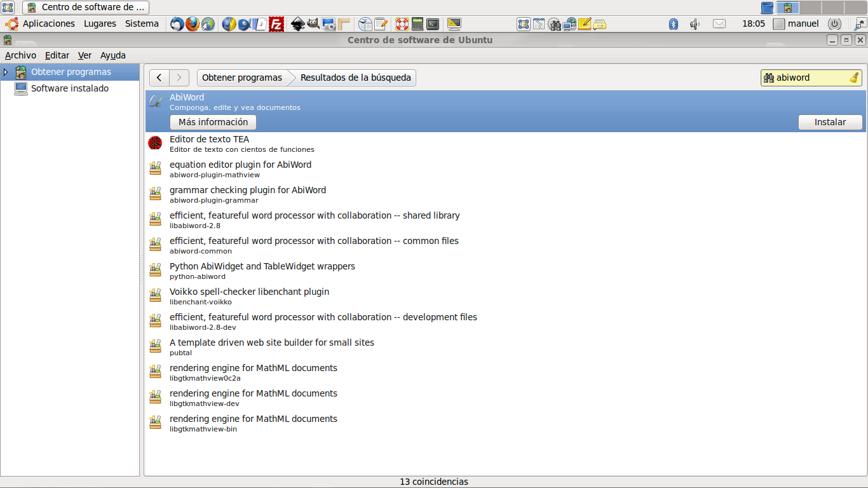868x488 pixels.
Task: Open the terminal launcher icon
Action: point(433,24)
